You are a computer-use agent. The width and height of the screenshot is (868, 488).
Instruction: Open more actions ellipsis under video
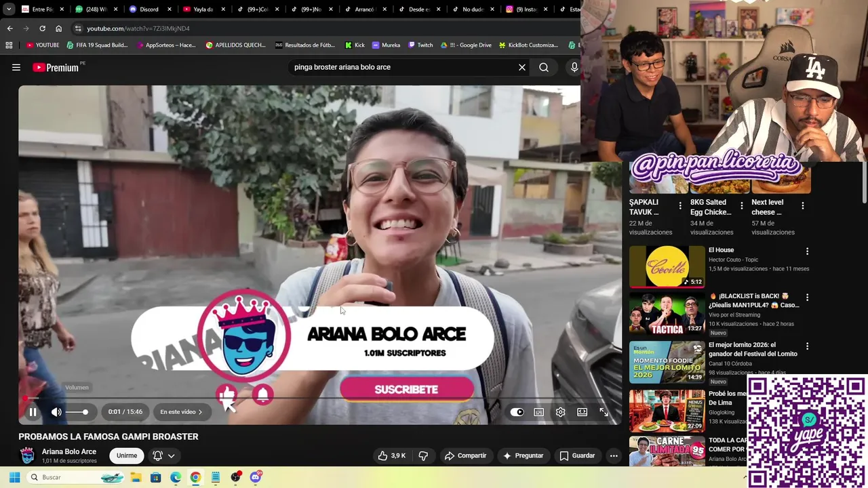(x=614, y=455)
